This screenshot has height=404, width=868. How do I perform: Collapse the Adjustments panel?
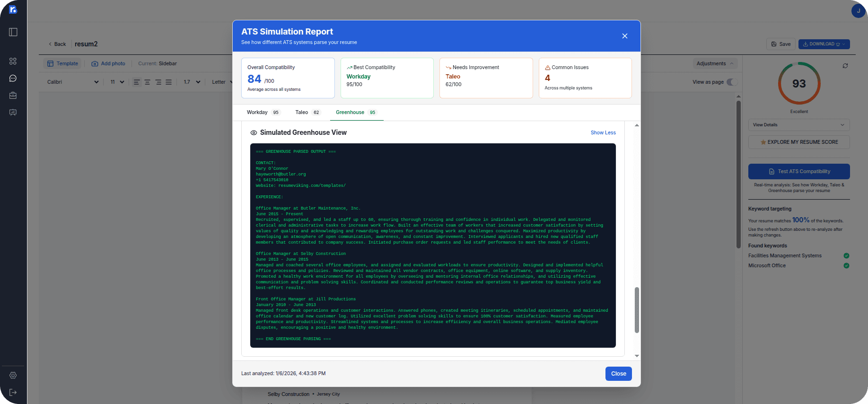pos(715,63)
